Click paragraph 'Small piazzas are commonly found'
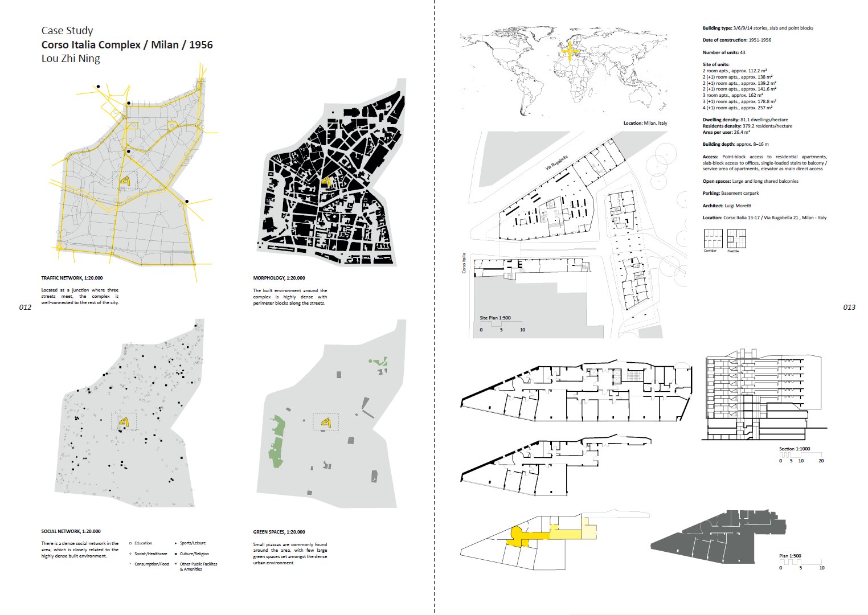Image resolution: width=868 pixels, height=615 pixels. (290, 553)
